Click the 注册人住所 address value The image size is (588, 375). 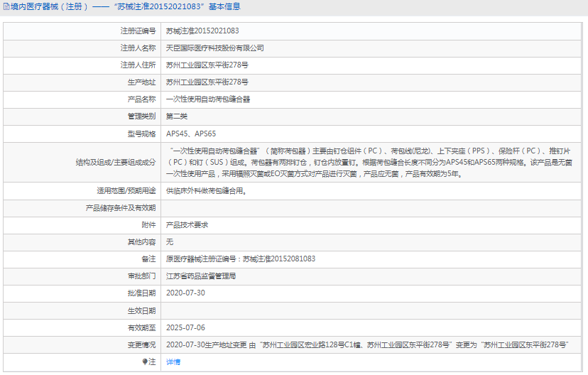pyautogui.click(x=207, y=65)
